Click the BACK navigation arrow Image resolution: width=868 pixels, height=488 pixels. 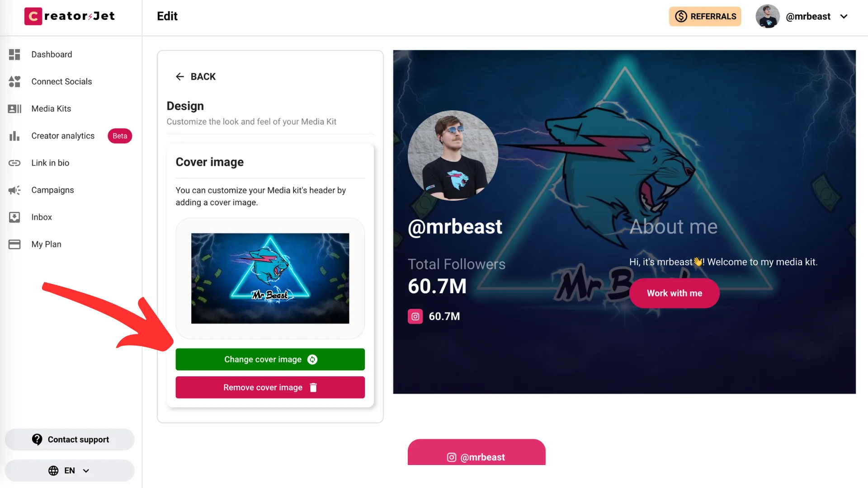tap(179, 76)
